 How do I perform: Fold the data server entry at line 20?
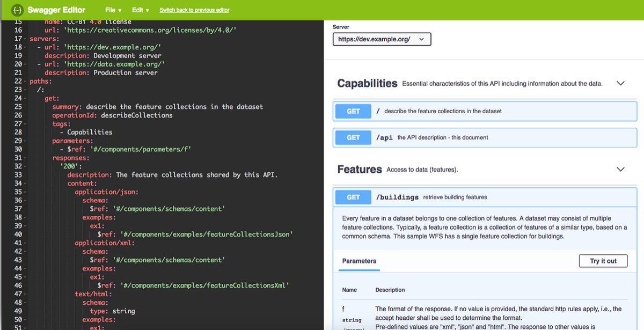(x=26, y=64)
